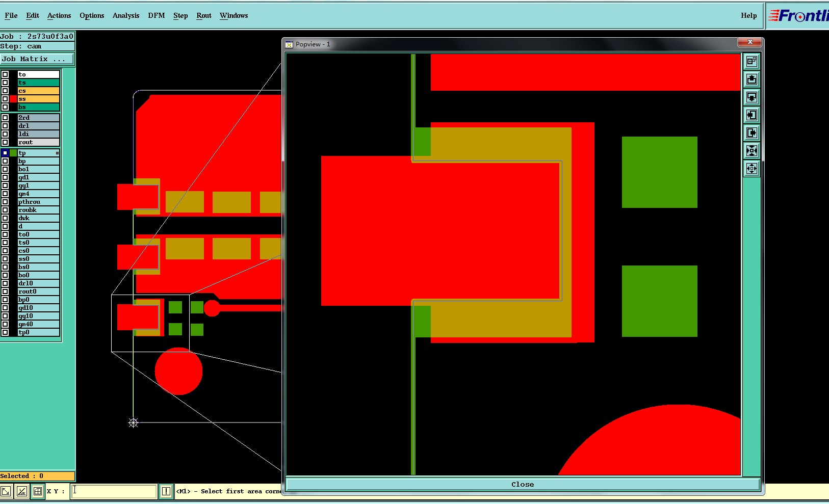
Task: Click the Selected : 0 status bar
Action: click(x=37, y=476)
